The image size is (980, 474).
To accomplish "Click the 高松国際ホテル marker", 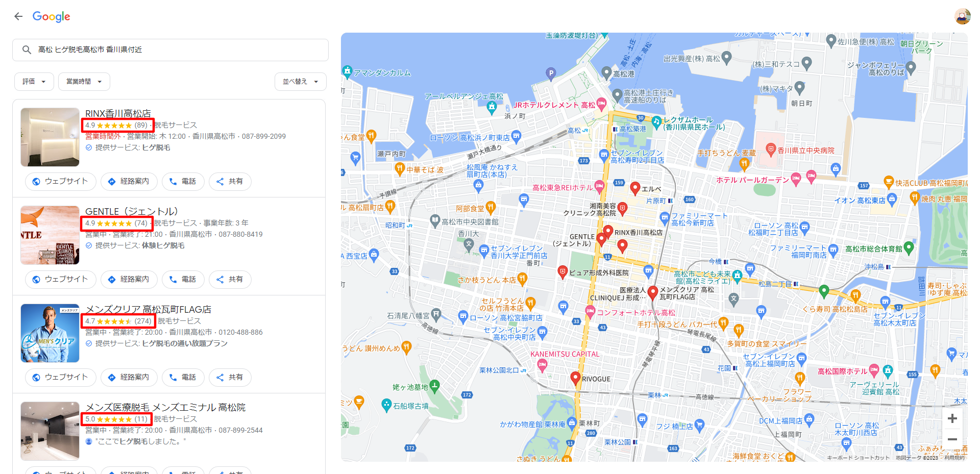I will click(x=874, y=370).
